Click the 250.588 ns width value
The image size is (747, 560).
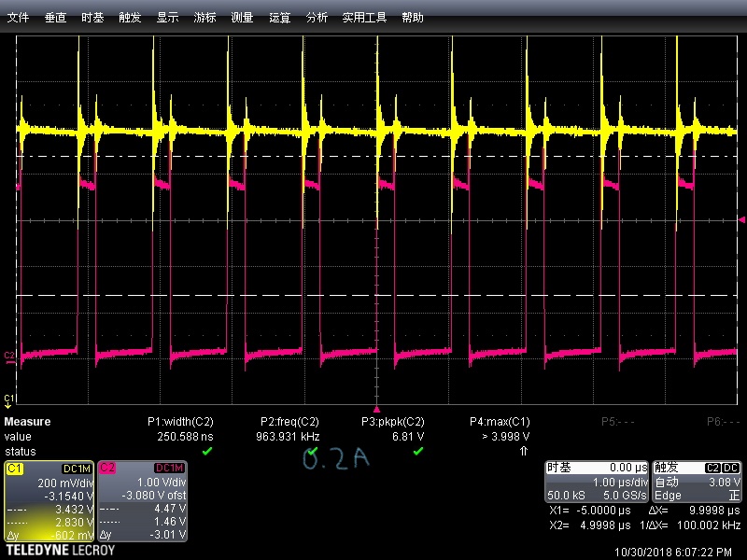pyautogui.click(x=185, y=437)
